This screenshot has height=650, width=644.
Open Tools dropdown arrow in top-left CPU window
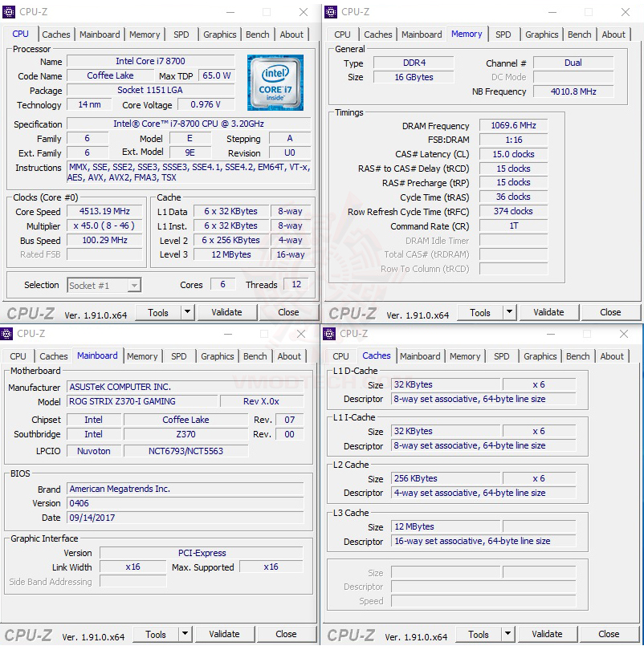[187, 312]
